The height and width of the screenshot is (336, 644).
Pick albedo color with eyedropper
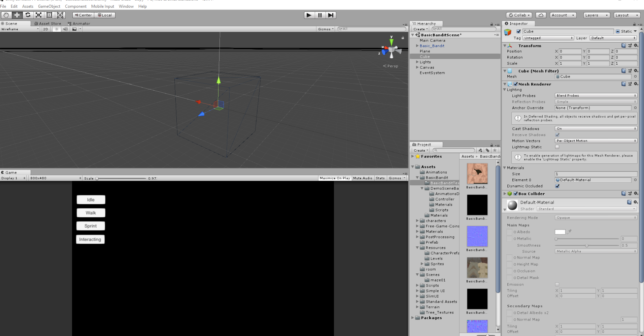tap(569, 232)
